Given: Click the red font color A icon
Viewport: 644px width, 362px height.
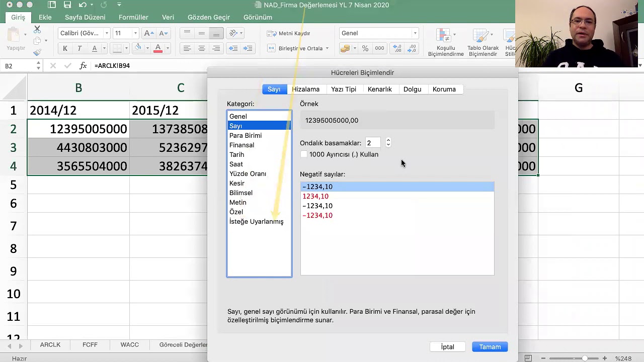Looking at the screenshot, I should (x=158, y=48).
